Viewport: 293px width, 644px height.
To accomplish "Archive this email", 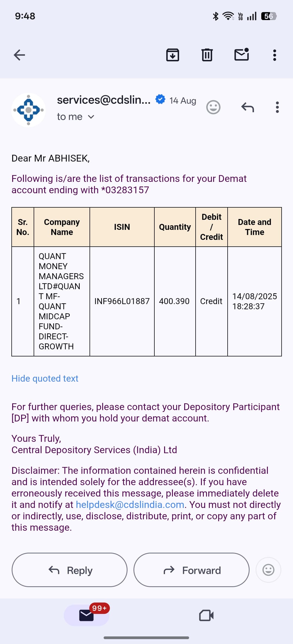I will point(173,55).
